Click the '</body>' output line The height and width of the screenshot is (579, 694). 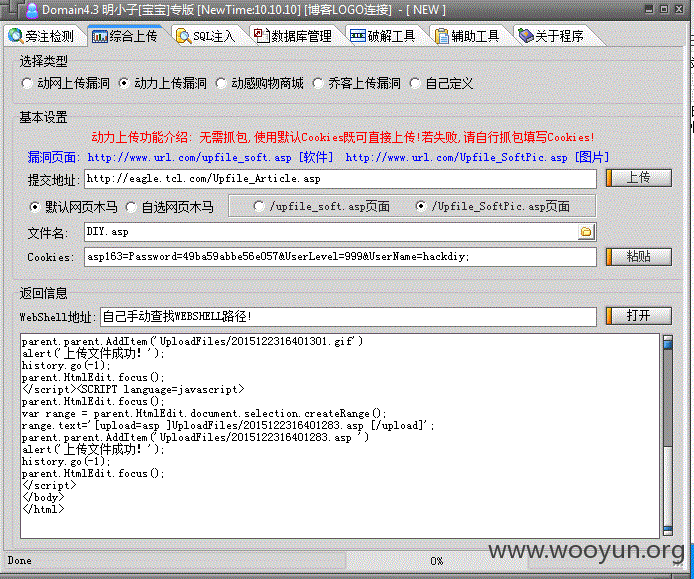(43, 498)
